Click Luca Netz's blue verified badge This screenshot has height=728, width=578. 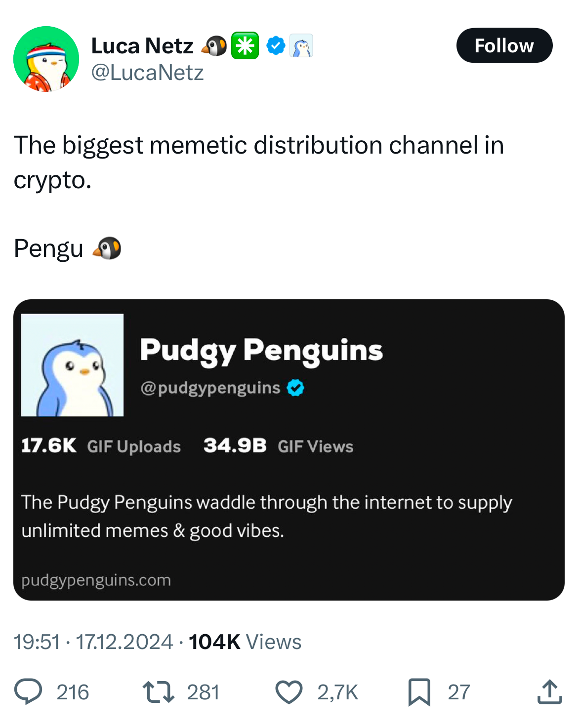pos(276,46)
